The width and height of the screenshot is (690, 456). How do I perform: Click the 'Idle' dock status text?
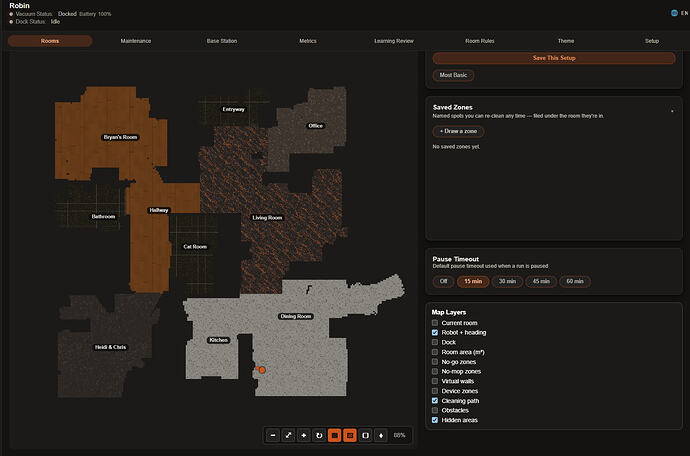(x=55, y=22)
